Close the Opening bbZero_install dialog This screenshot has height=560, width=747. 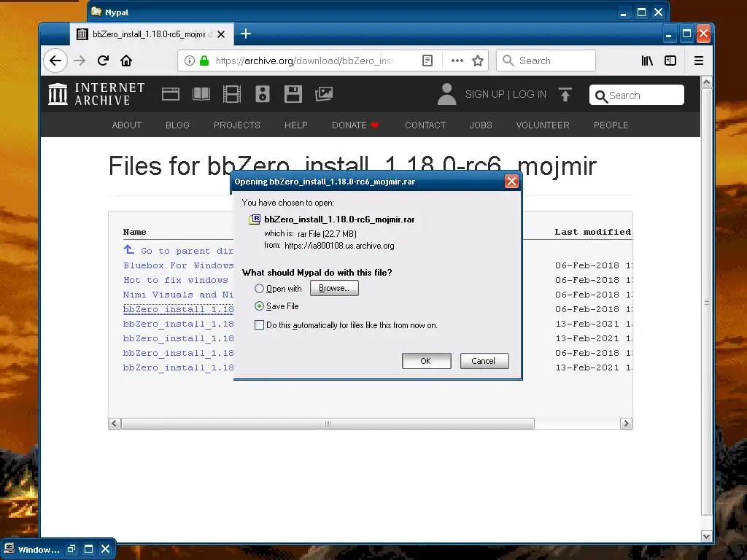click(511, 182)
